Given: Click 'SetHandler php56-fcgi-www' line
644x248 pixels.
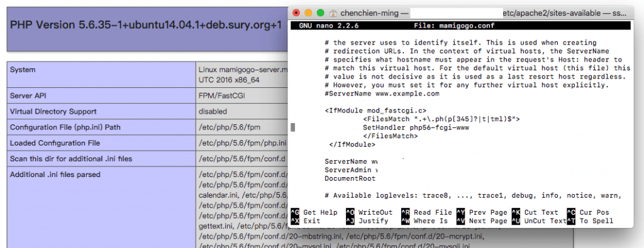Looking at the screenshot, I should pos(416,127).
